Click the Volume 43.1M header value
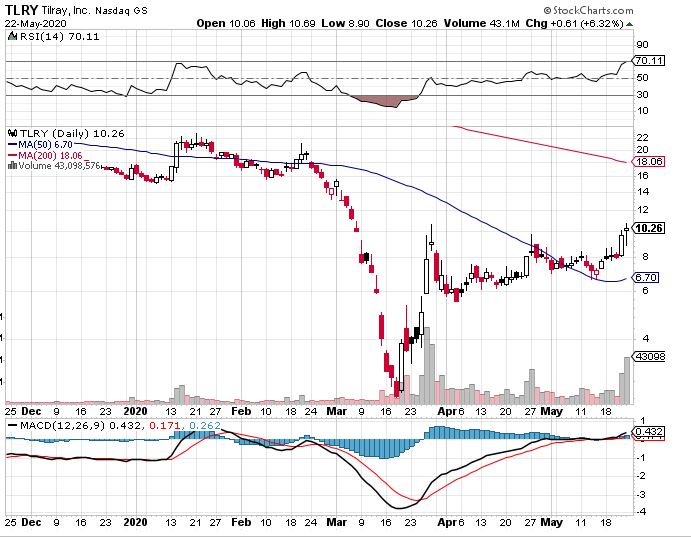The height and width of the screenshot is (537, 691). coord(482,23)
